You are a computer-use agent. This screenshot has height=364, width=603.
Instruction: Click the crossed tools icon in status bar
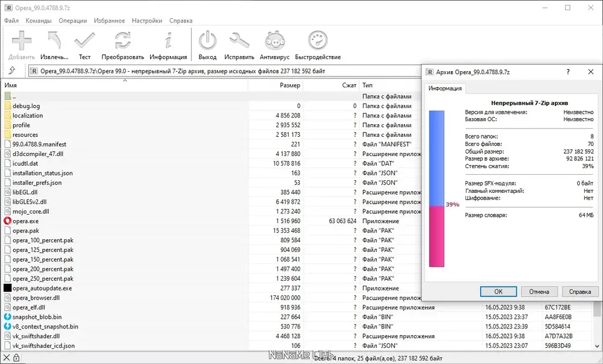[7, 358]
